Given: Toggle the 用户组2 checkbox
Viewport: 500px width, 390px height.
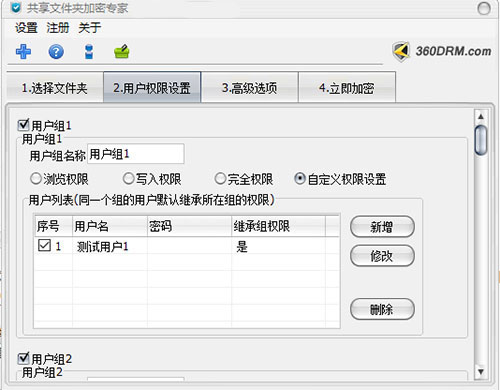Looking at the screenshot, I should [x=23, y=358].
